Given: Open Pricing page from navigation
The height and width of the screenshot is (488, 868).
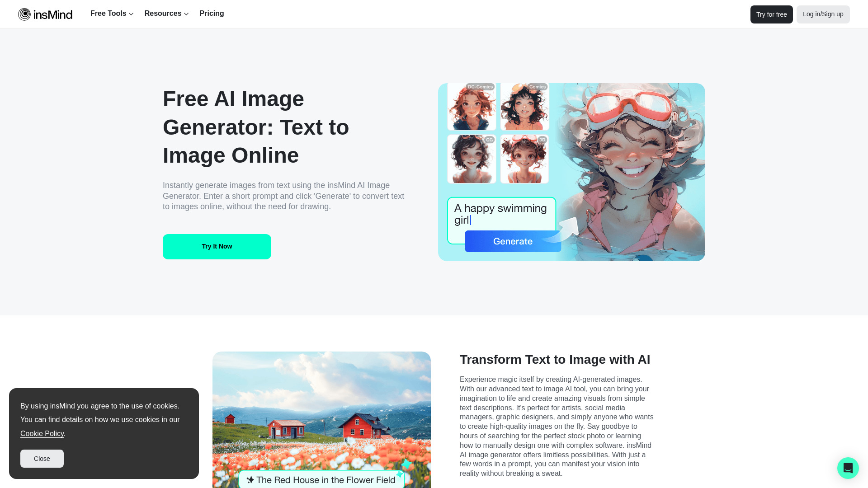Looking at the screenshot, I should click(212, 13).
